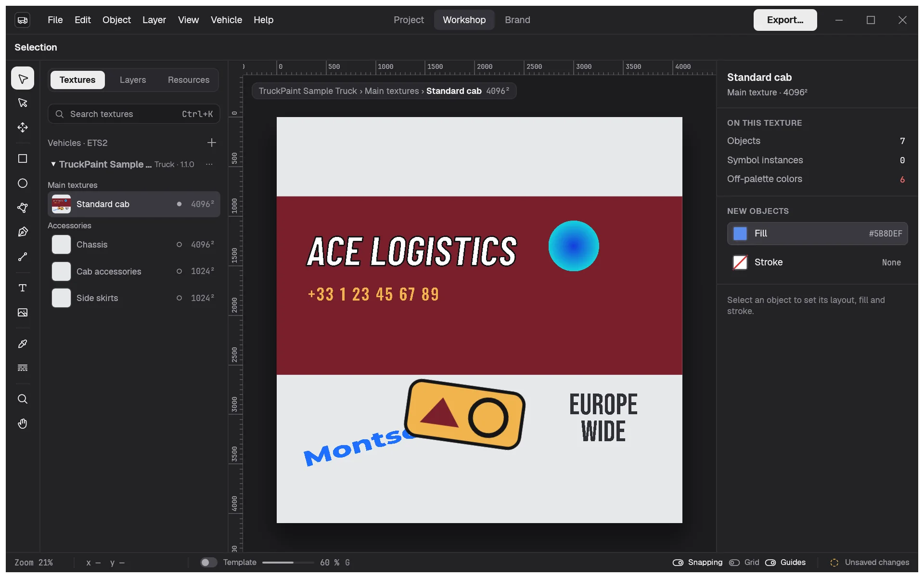The height and width of the screenshot is (578, 924).
Task: Click the Export button
Action: [x=785, y=20]
